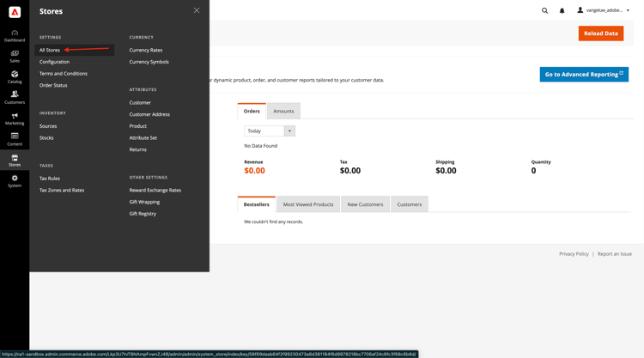Screen dimensions: 644x358
Task: Open the Marketing sidebar menu
Action: pos(15,118)
